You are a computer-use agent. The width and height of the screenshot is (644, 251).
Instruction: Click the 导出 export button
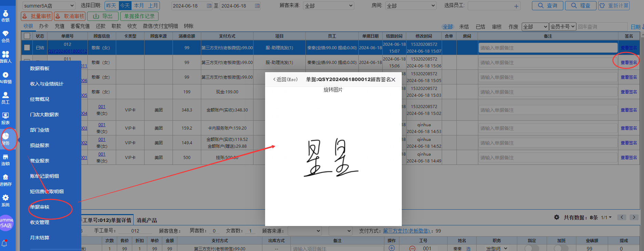[x=103, y=16]
